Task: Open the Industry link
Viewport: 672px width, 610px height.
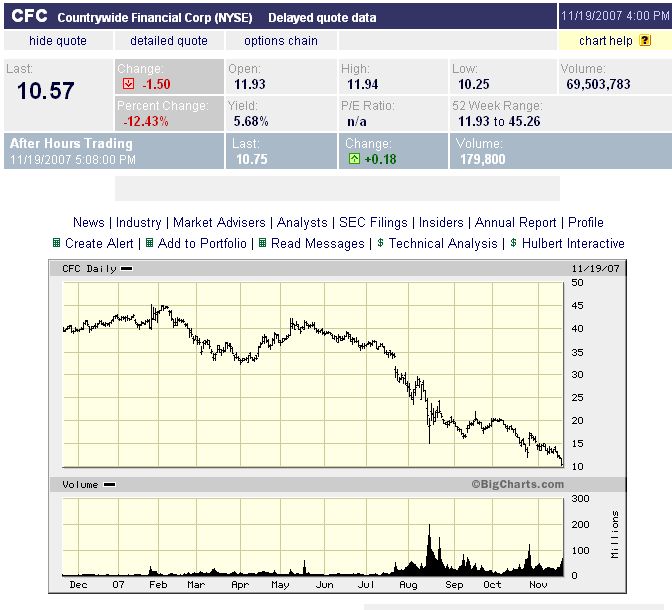Action: pos(138,222)
